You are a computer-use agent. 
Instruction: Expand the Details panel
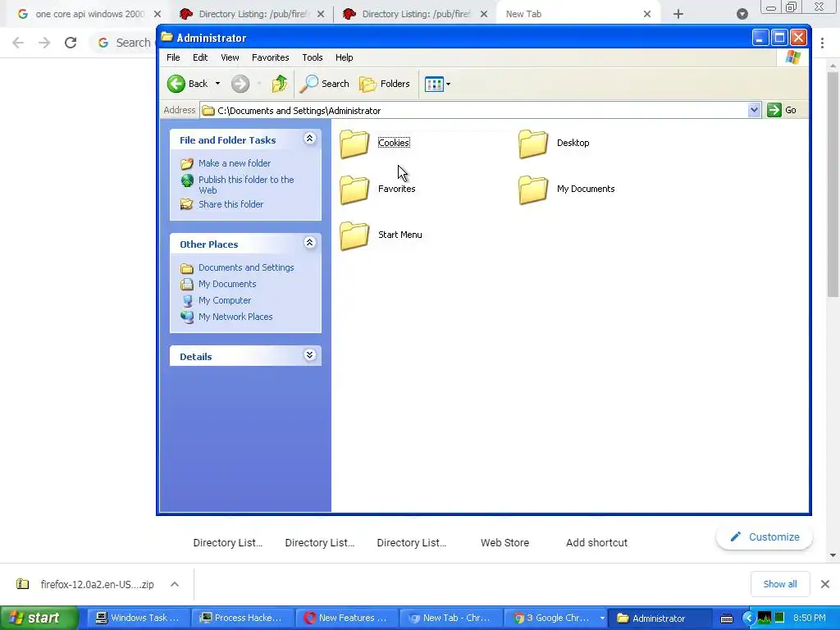[x=309, y=355]
